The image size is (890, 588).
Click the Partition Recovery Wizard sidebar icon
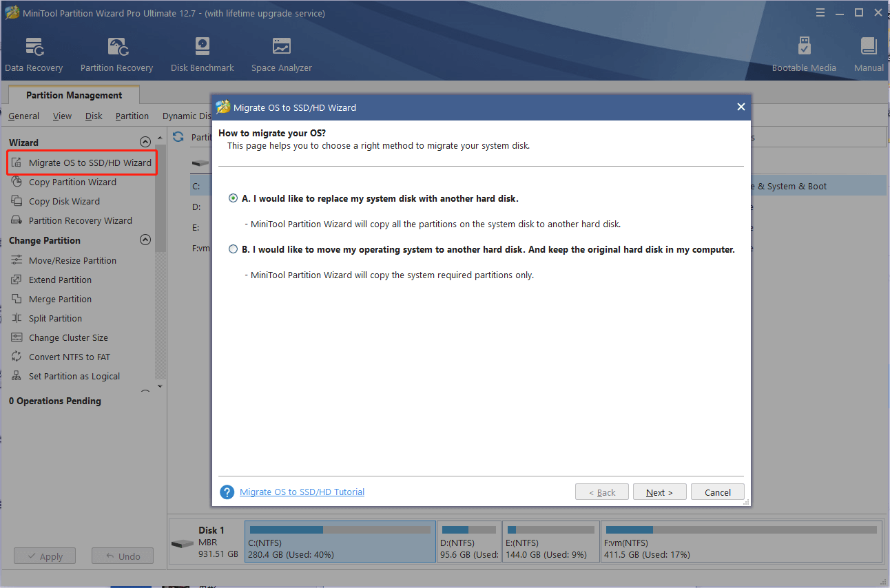tap(17, 220)
